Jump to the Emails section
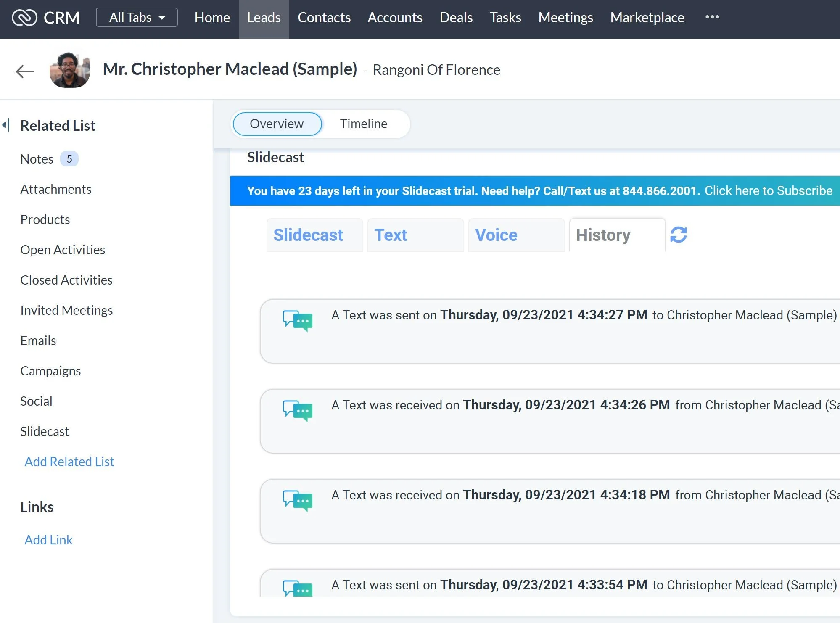 coord(38,341)
